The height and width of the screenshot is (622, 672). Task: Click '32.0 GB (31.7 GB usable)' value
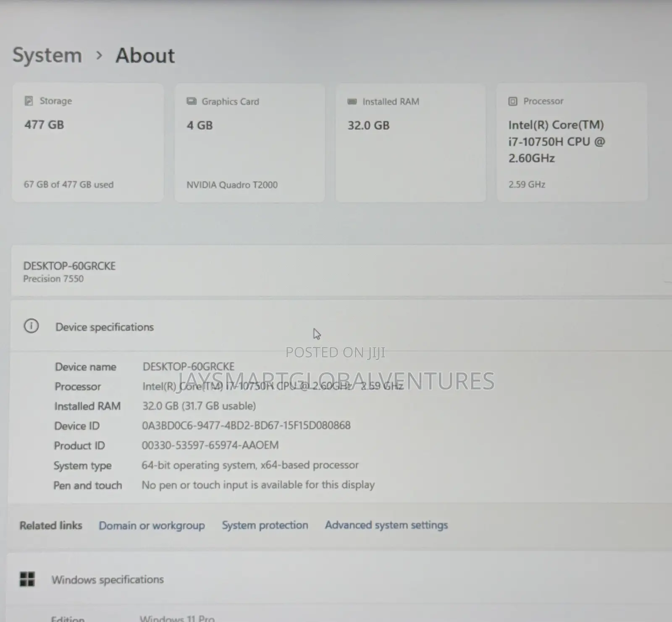pos(199,406)
